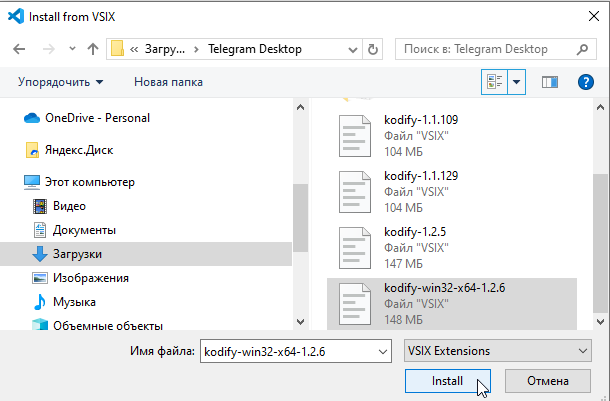Click the Загру... breadcrumb segment
Screen dimensions: 610x401
point(165,49)
